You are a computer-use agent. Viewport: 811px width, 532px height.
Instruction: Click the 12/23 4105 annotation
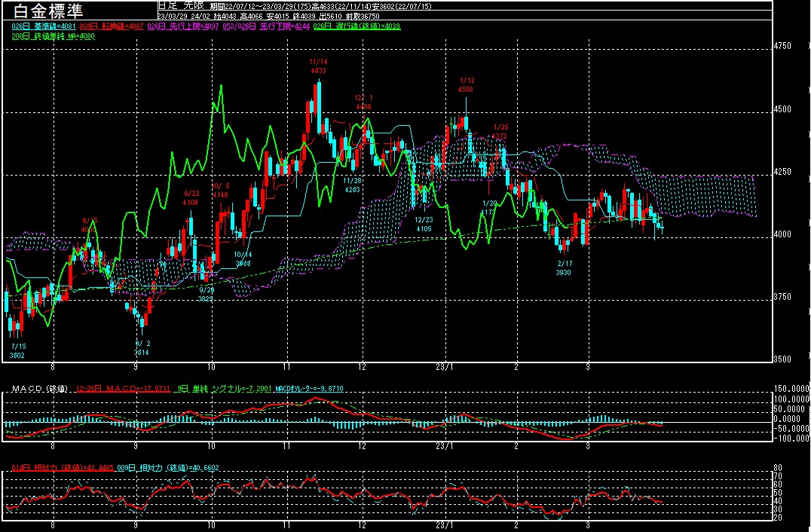click(424, 225)
